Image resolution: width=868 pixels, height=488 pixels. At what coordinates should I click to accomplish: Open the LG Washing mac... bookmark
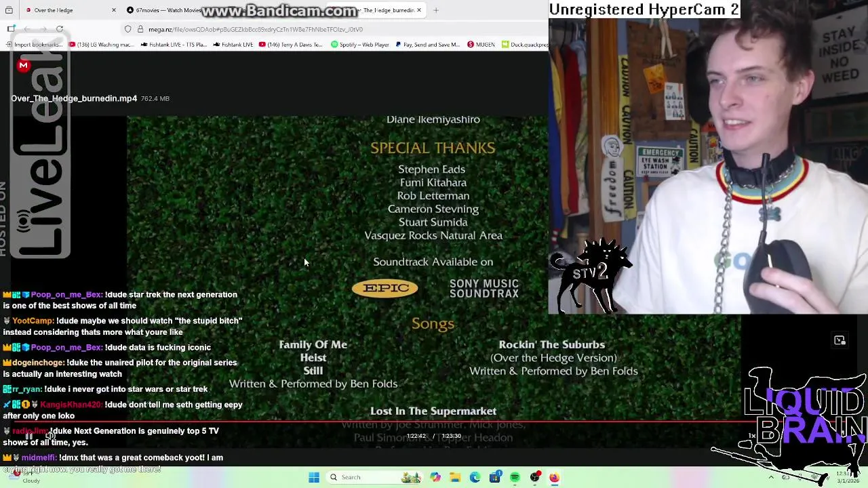102,45
